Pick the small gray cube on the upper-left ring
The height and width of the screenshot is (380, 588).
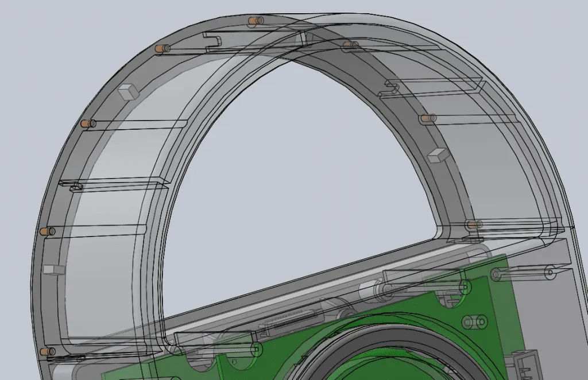tap(127, 91)
